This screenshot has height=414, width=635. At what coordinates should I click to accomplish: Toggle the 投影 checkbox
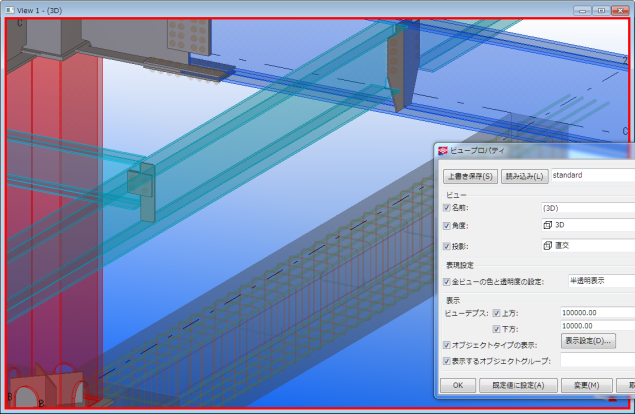pyautogui.click(x=447, y=245)
